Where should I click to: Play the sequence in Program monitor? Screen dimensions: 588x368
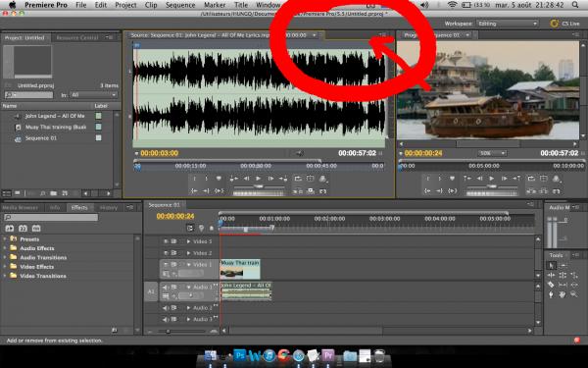coord(492,179)
